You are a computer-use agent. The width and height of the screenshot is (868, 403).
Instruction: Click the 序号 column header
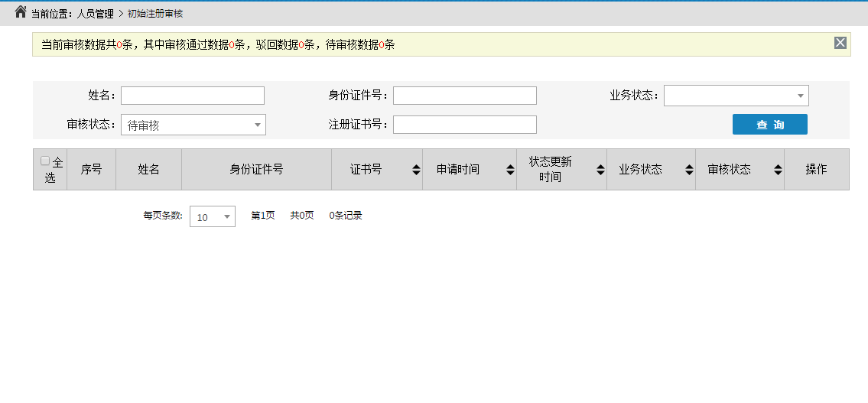91,170
